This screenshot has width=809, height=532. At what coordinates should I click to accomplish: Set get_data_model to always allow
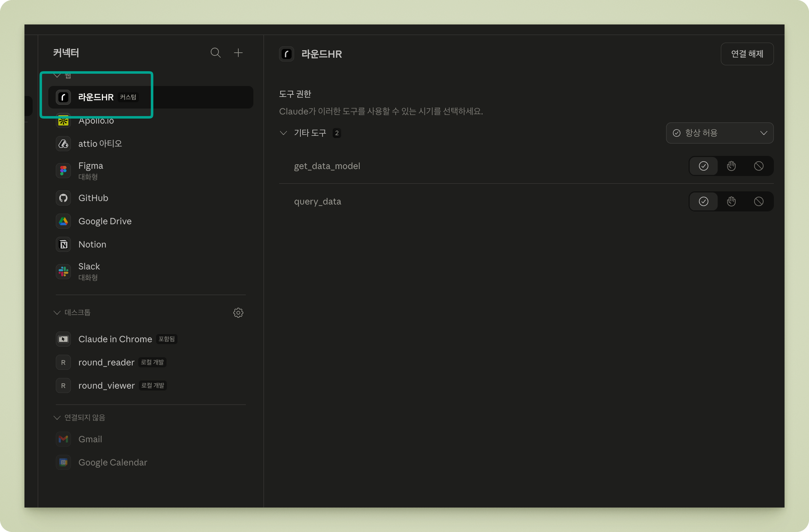pos(703,166)
